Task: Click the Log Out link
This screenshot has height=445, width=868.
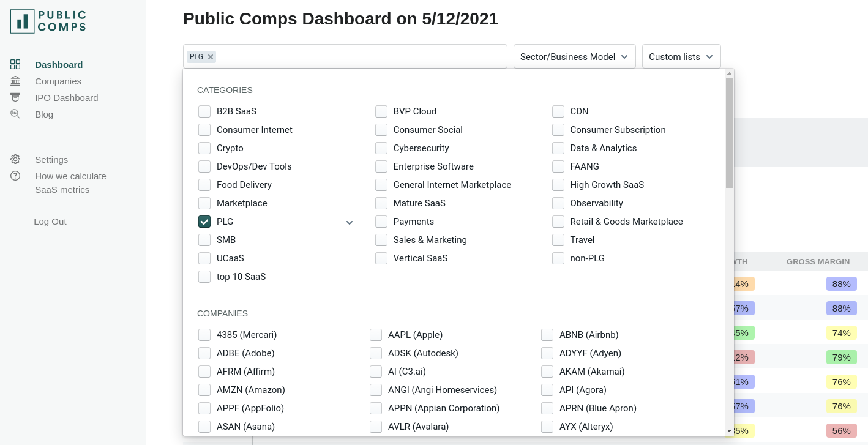Action: [50, 222]
